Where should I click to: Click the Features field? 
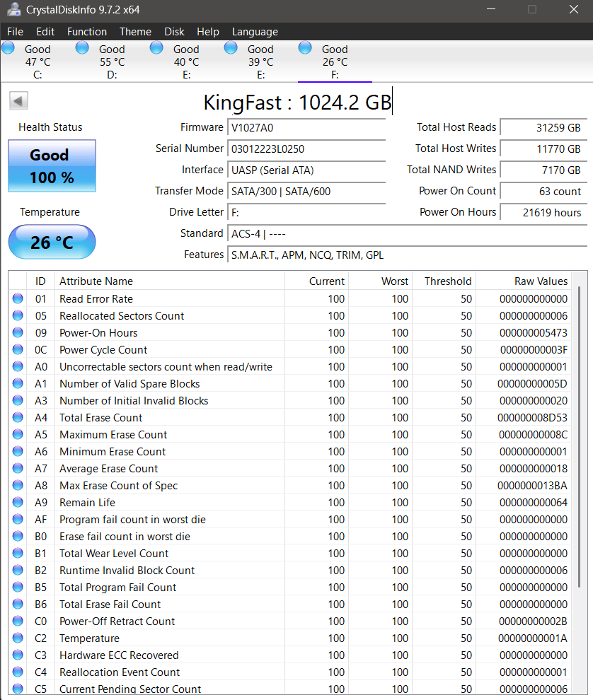tap(407, 255)
